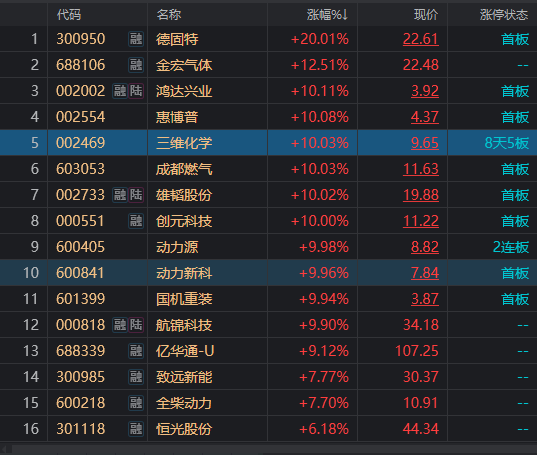Click the 融 badge beside 000551
Screen dimensions: 537x455
(136, 221)
